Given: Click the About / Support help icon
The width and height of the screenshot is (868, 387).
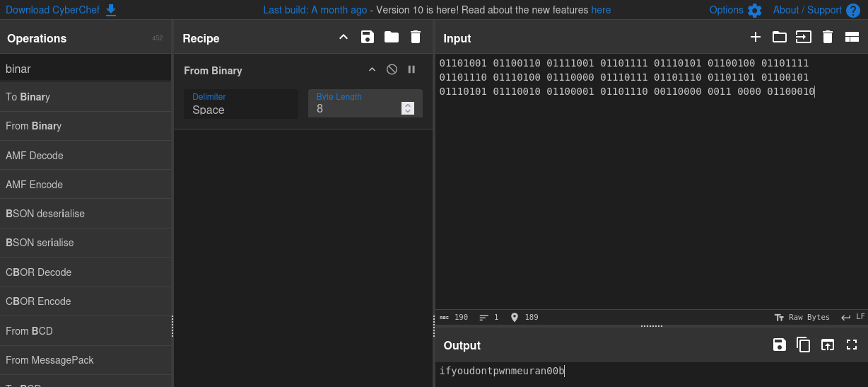Looking at the screenshot, I should (853, 10).
